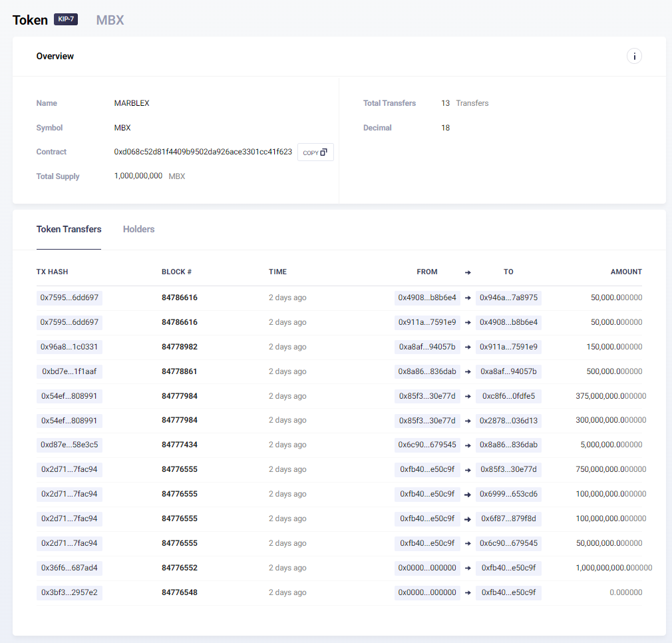Open tx hash 0x96a8...1c0331
The image size is (672, 643).
point(69,347)
